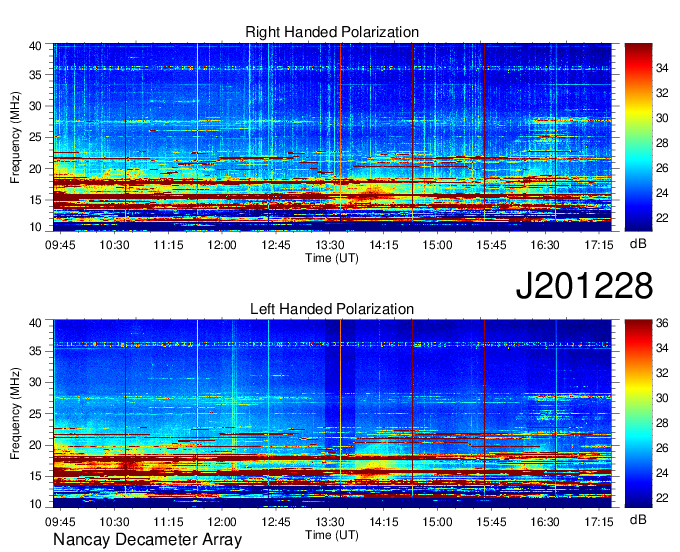Click the 20 MHz tick on the bottom plot
680x552 pixels.
(35, 445)
